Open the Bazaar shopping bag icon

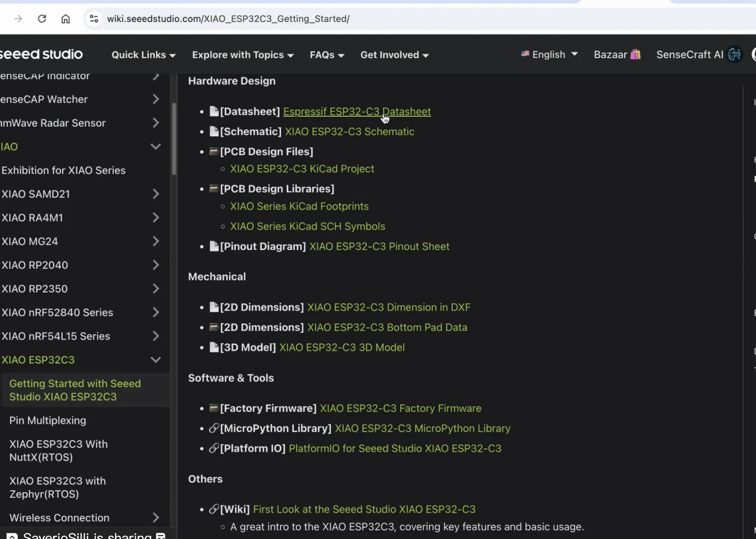636,54
